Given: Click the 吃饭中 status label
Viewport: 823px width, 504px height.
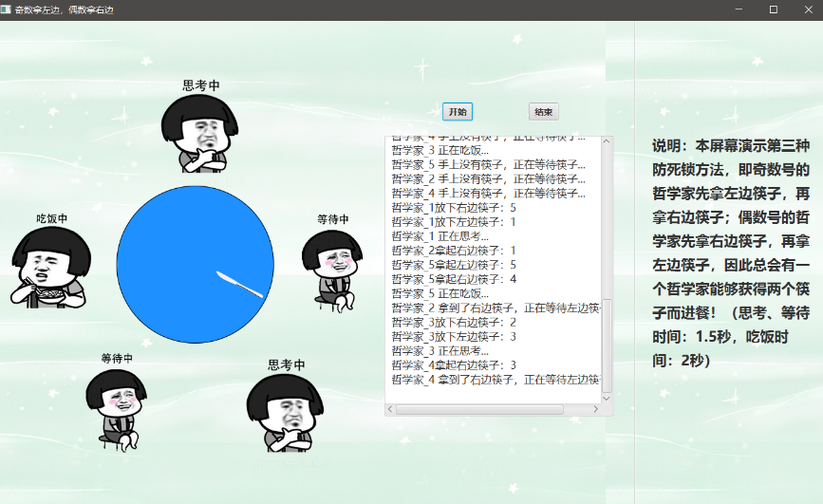Looking at the screenshot, I should point(51,218).
